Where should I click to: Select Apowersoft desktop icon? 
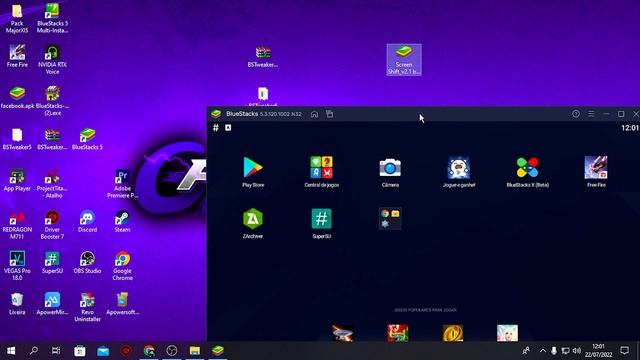pos(122,304)
